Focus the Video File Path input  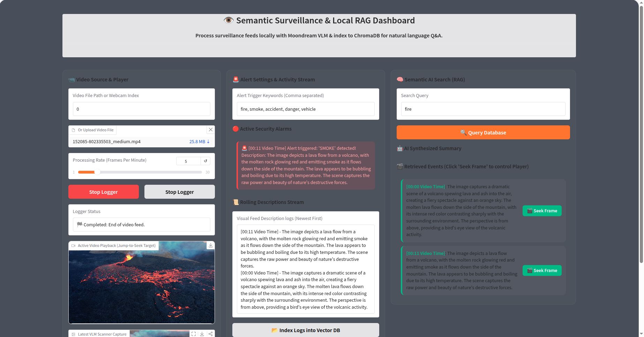pyautogui.click(x=142, y=109)
